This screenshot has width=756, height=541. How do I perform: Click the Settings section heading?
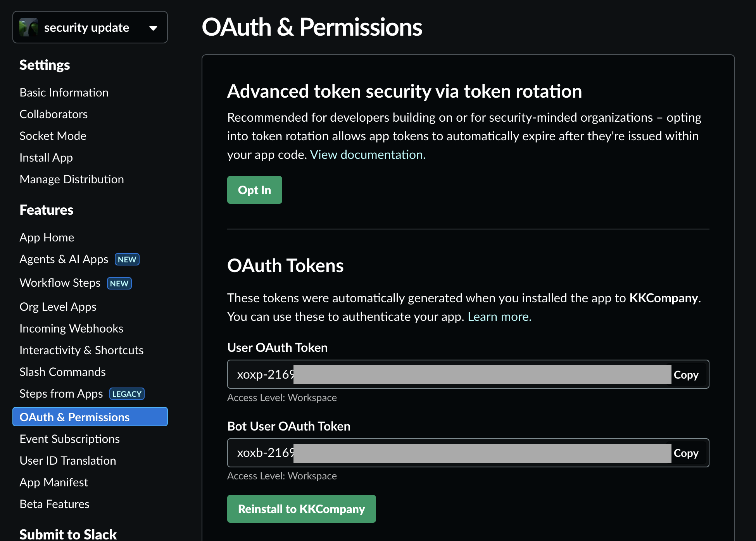[x=45, y=65]
